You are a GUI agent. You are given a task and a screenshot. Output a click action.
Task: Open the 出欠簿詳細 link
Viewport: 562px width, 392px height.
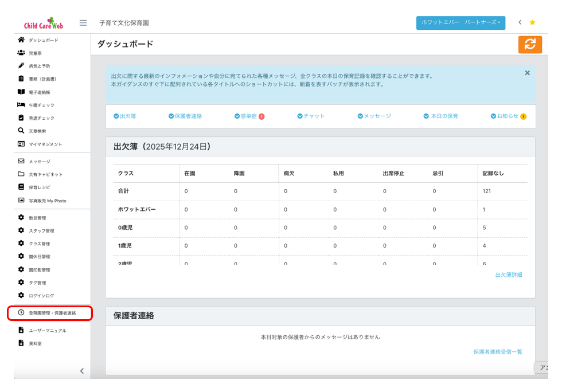[508, 275]
